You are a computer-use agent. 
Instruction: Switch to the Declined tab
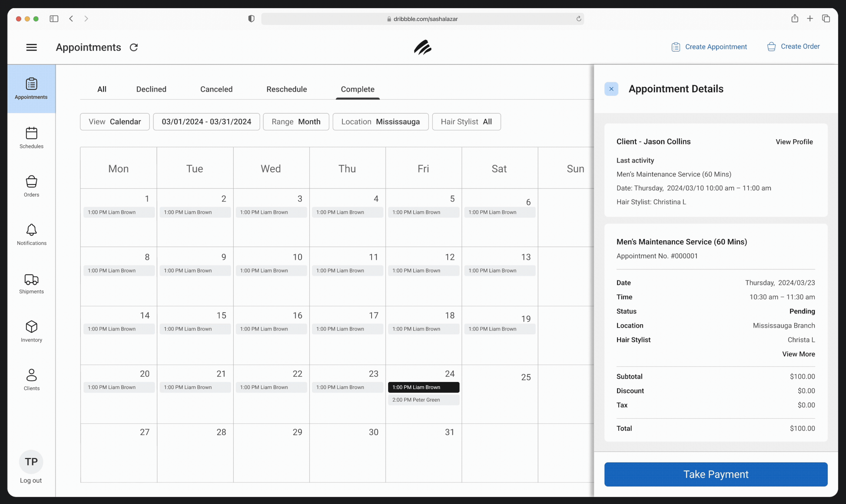pyautogui.click(x=151, y=89)
